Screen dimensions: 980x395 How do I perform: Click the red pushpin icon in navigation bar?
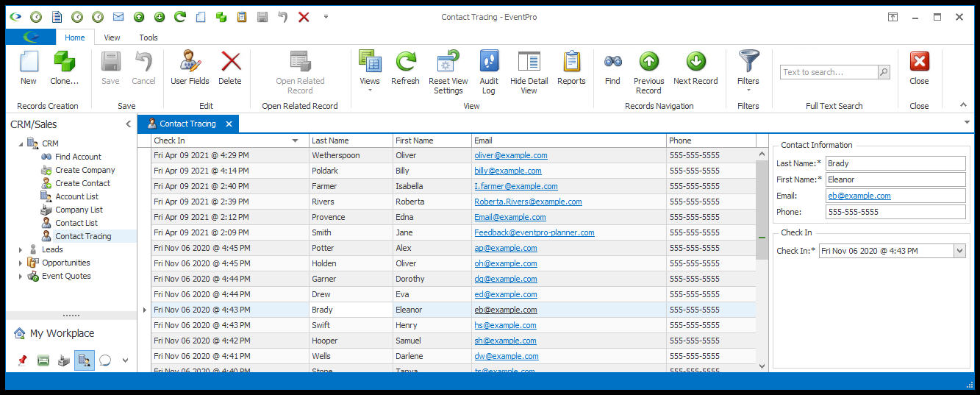coord(22,360)
